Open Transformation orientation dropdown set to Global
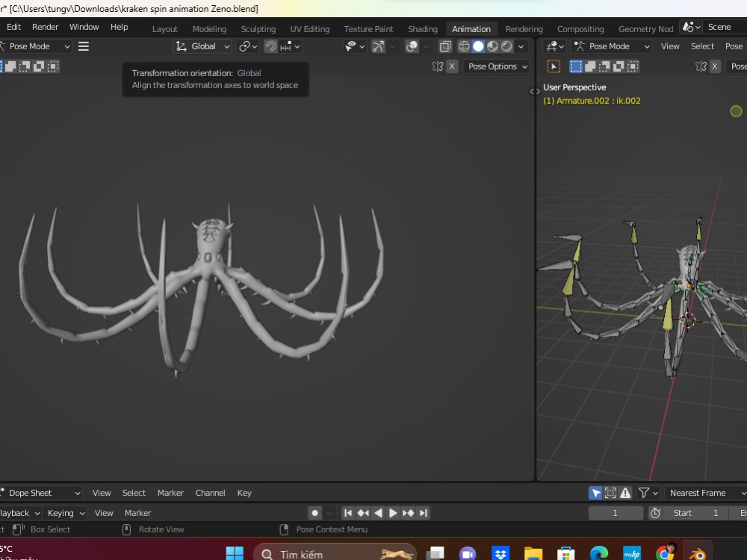Screen dimensions: 747x560 pyautogui.click(x=203, y=46)
